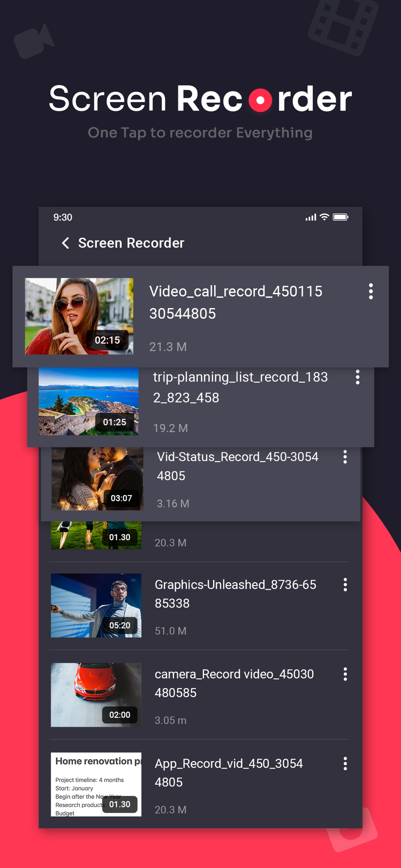
Task: Open options menu for Graphics-Unleashed_8736-65
Action: point(345,585)
